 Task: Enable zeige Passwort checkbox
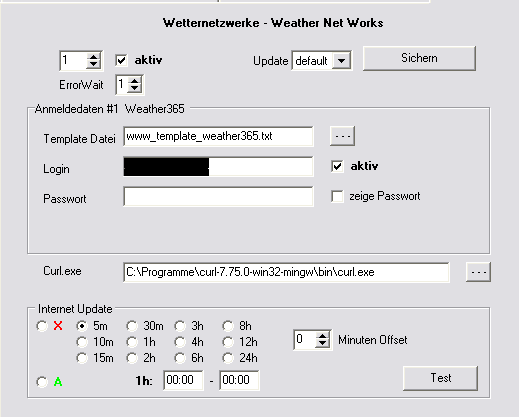click(337, 196)
